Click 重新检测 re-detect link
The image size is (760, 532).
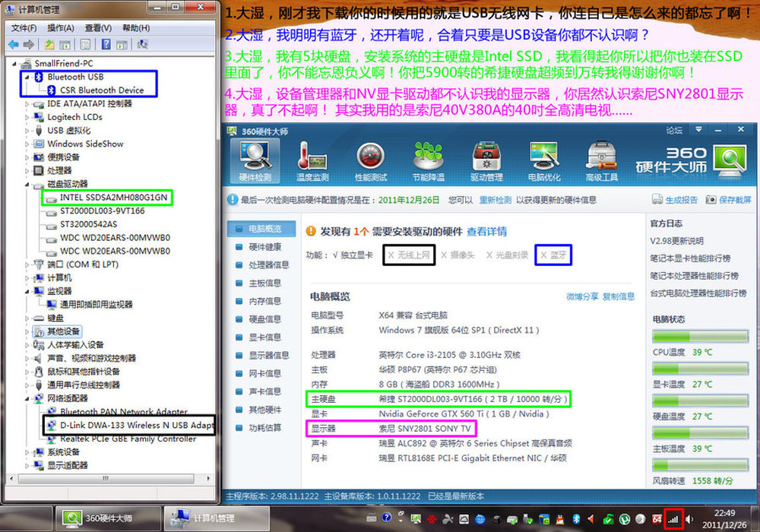[x=496, y=200]
